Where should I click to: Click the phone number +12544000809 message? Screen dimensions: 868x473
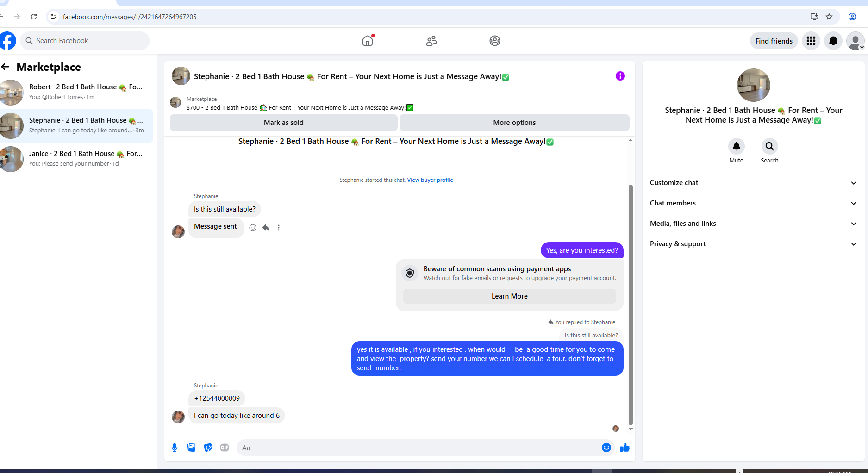(217, 398)
